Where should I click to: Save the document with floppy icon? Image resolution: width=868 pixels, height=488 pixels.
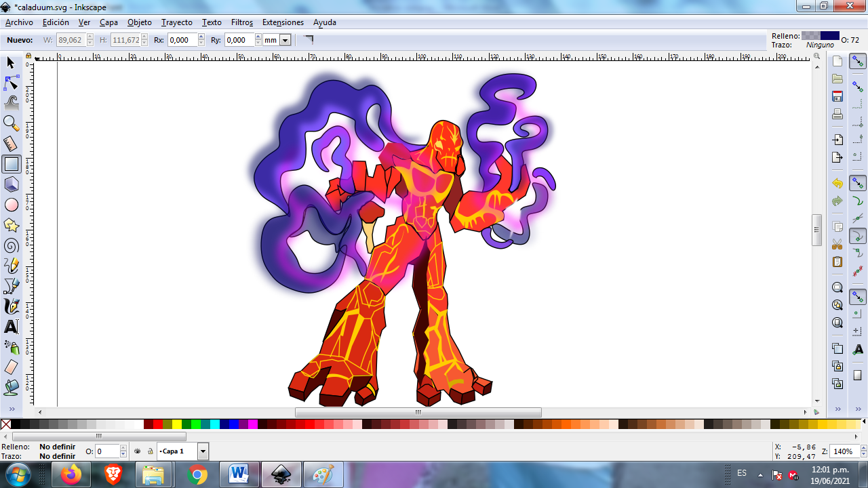837,96
